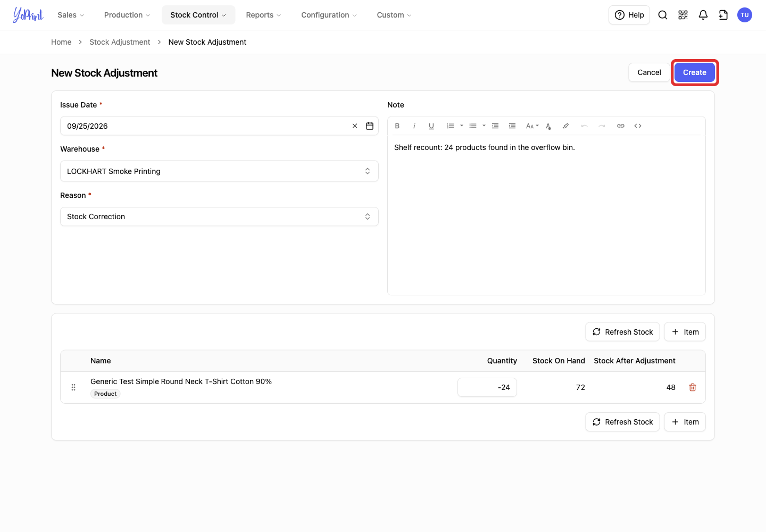
Task: Go to the YoPrint logo home
Action: pyautogui.click(x=28, y=15)
